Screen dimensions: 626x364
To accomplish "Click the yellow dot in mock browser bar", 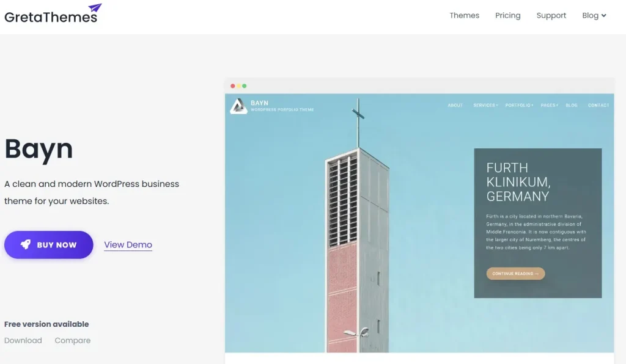I will point(238,86).
